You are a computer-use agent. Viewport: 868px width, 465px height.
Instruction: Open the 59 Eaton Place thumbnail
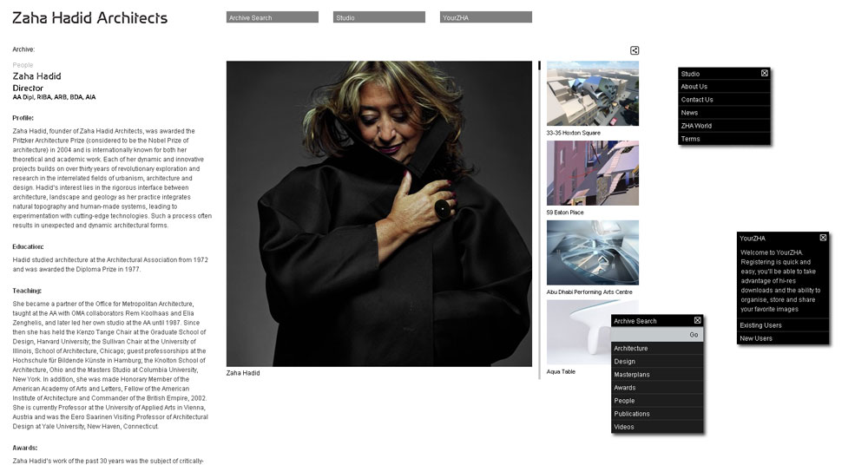point(592,173)
